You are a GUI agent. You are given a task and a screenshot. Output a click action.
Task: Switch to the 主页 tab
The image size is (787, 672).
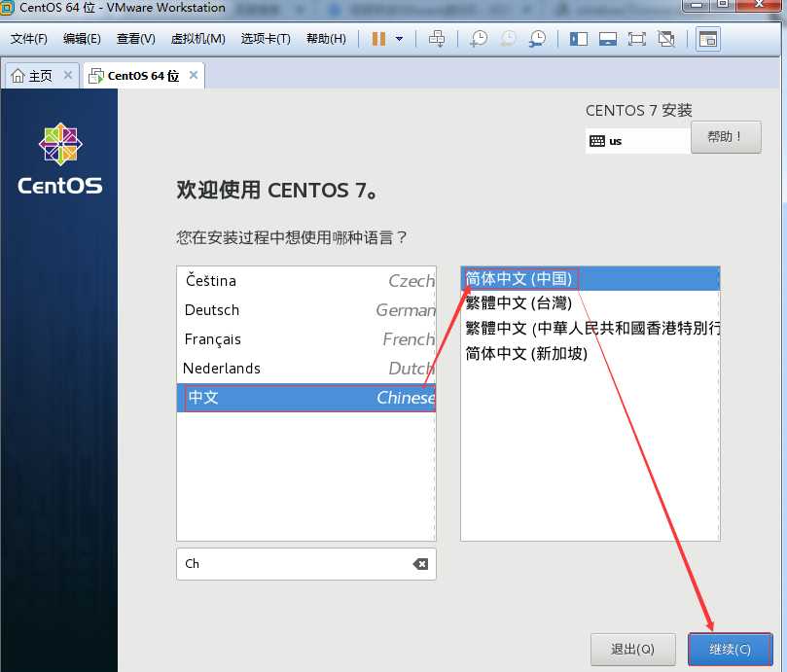40,76
